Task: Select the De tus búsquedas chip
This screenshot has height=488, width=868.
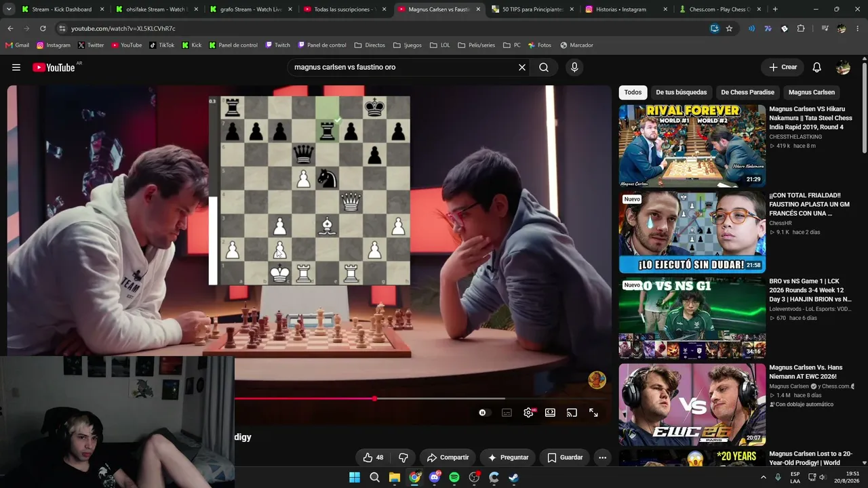Action: 681,92
